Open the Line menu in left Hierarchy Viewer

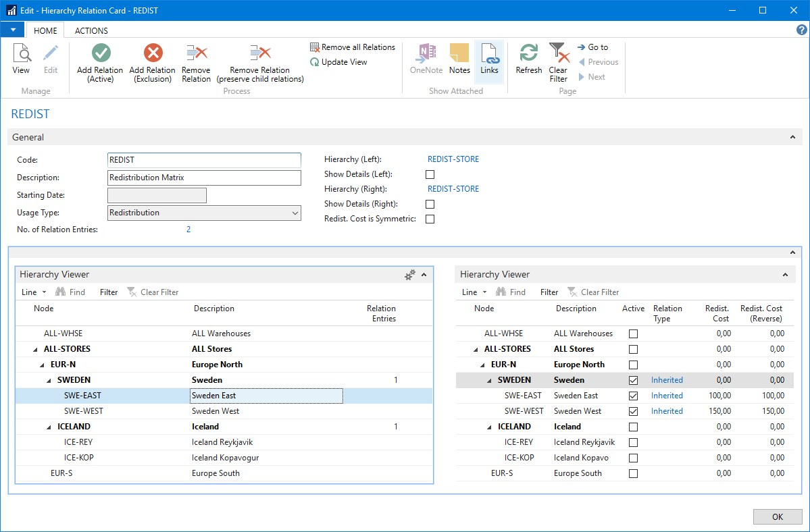[34, 292]
